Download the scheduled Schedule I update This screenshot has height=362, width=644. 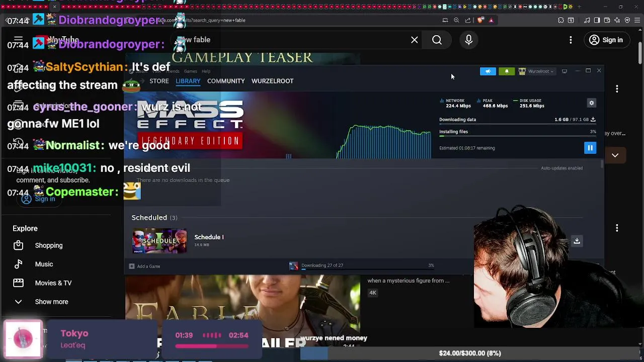[x=577, y=241]
